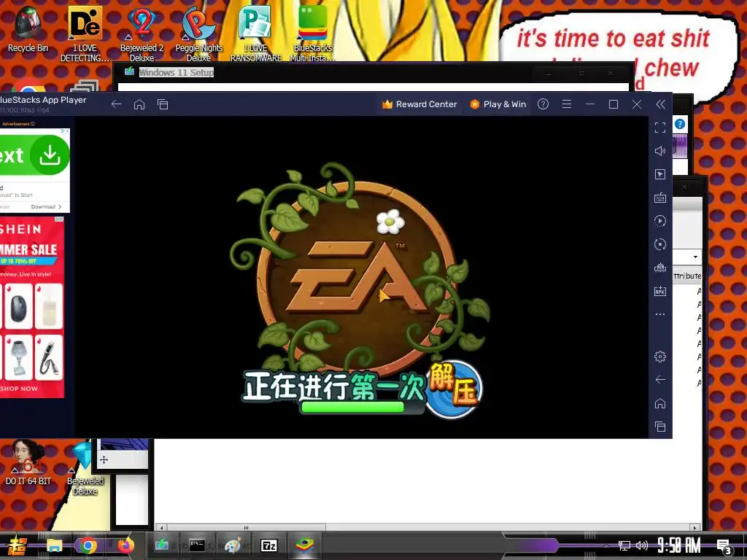Enter full screen from the BlueStacks sidebar
The height and width of the screenshot is (560, 747).
click(659, 128)
